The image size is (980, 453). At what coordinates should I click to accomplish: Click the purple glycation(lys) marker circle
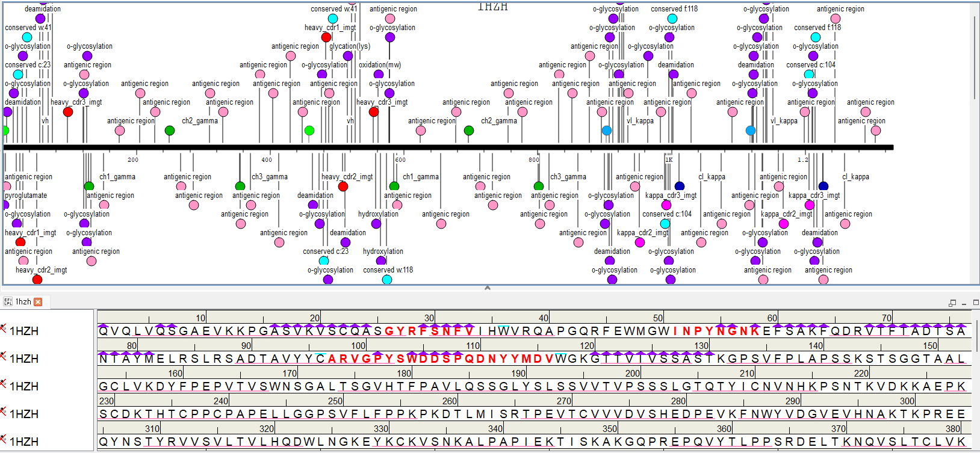(x=348, y=56)
